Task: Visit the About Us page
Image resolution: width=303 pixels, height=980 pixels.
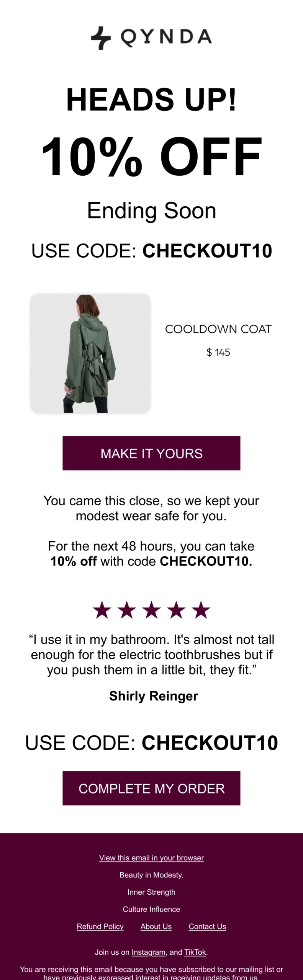Action: (156, 926)
